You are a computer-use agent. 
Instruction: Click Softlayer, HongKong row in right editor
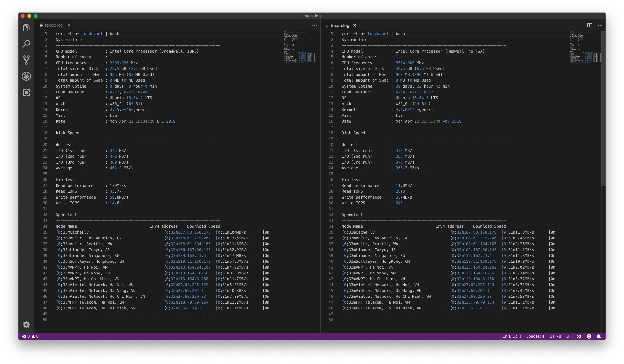[x=448, y=261]
